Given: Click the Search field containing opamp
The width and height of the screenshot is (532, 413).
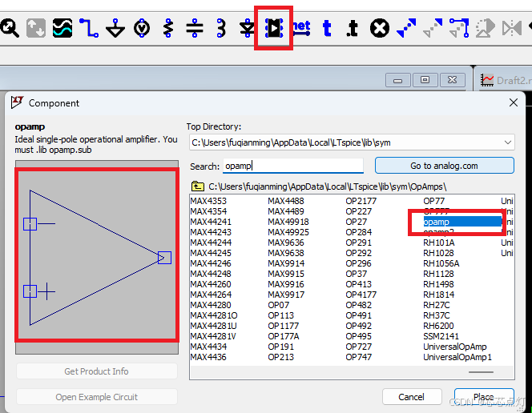Looking at the screenshot, I should tap(293, 166).
